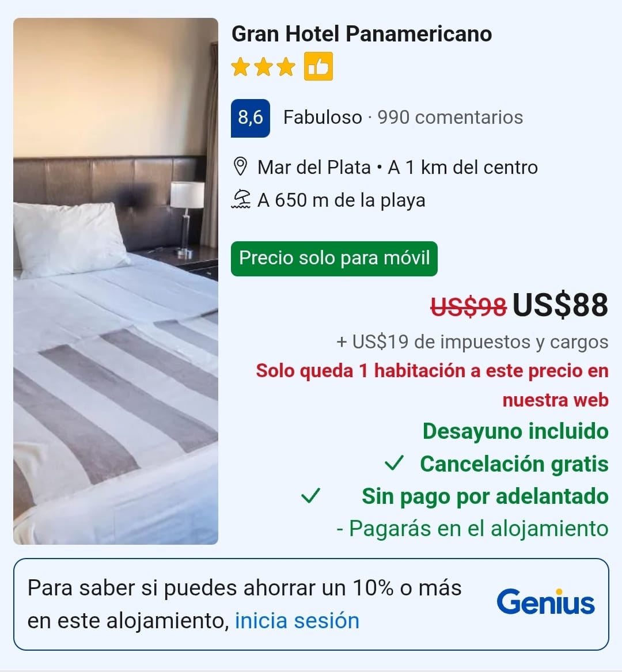The image size is (622, 672).
Task: Click the inicia sesión link
Action: 297,621
